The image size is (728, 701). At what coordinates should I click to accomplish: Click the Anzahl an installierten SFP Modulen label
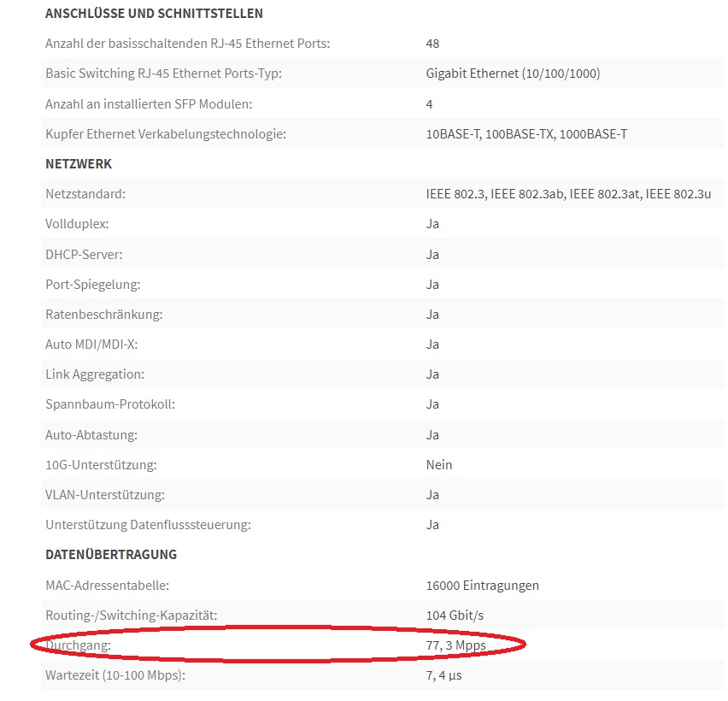click(149, 104)
